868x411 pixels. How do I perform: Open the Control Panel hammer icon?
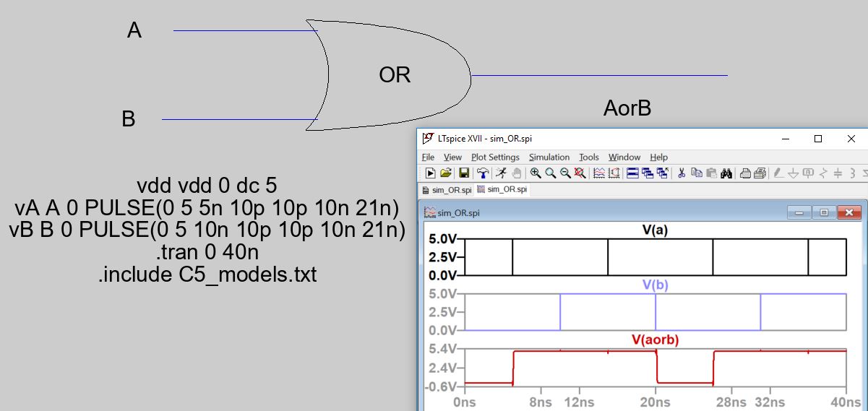[x=482, y=173]
